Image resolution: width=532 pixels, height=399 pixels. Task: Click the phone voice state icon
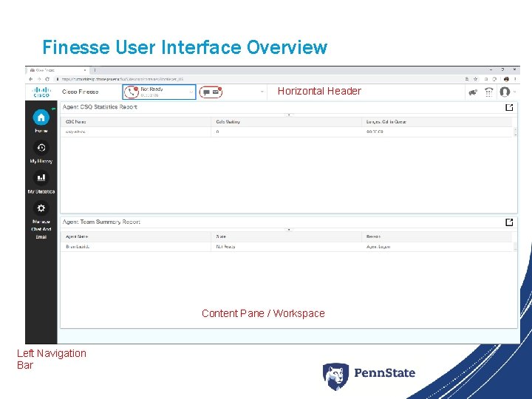[x=132, y=92]
